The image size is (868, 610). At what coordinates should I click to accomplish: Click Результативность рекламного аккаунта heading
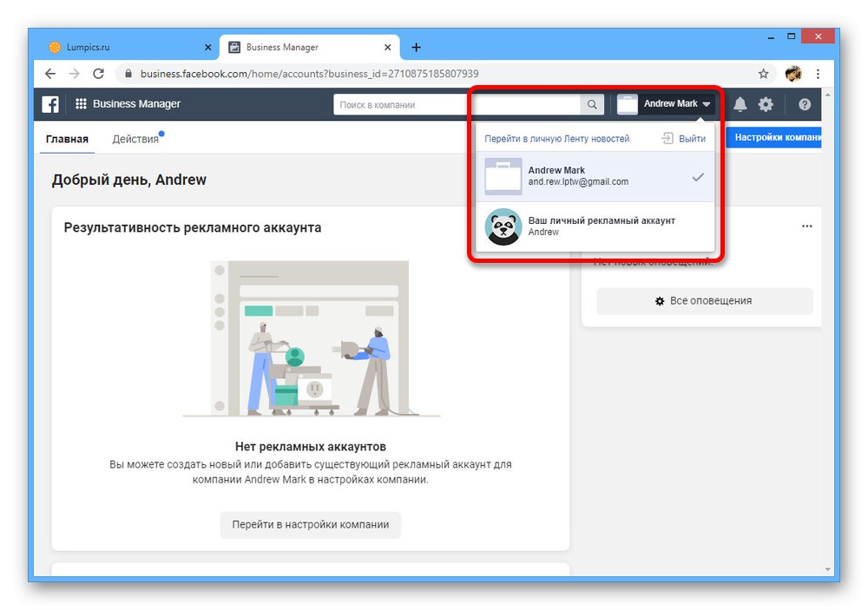point(193,228)
